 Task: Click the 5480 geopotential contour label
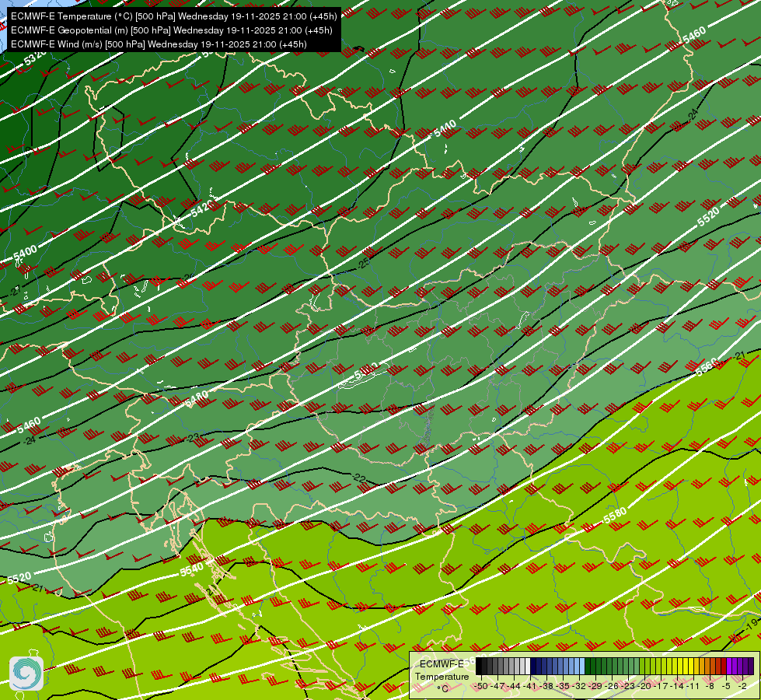[197, 399]
